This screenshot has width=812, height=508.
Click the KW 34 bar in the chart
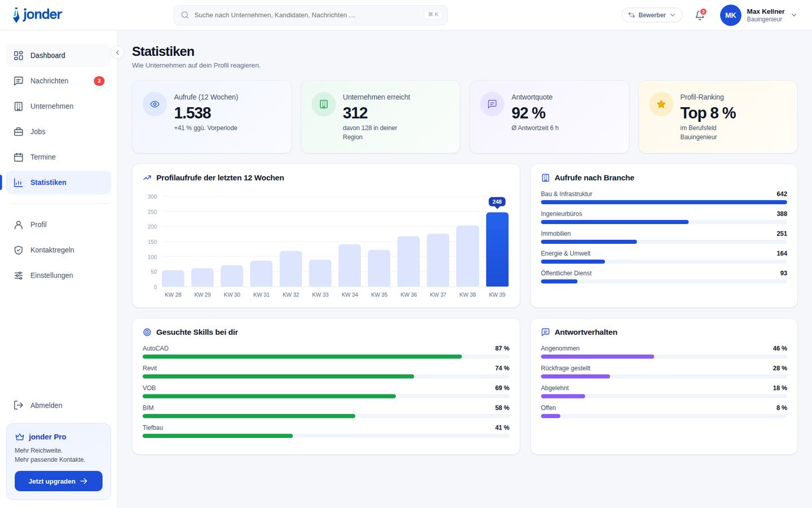(x=350, y=265)
